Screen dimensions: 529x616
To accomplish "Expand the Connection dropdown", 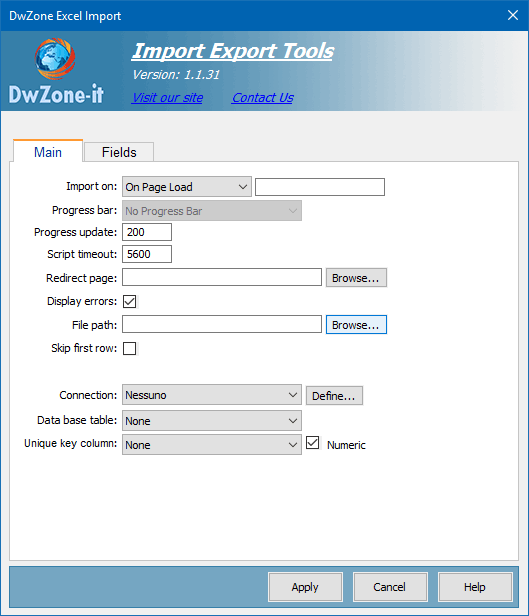I will point(212,395).
